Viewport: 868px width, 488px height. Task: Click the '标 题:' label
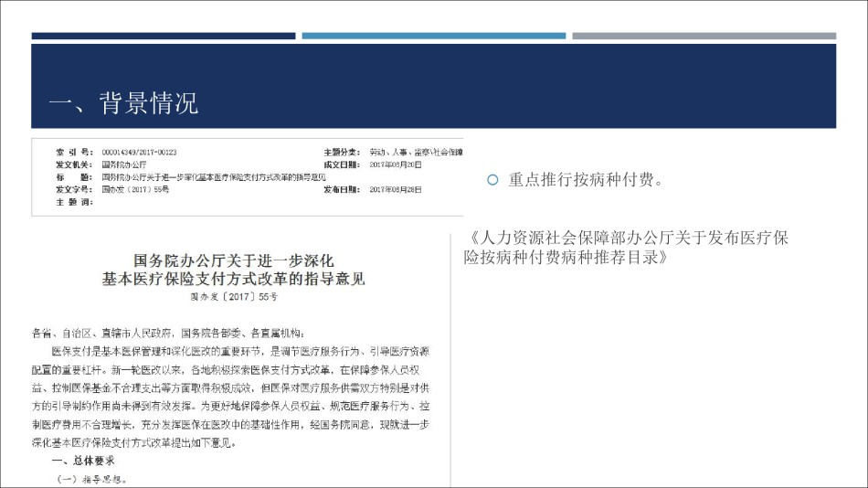click(74, 177)
